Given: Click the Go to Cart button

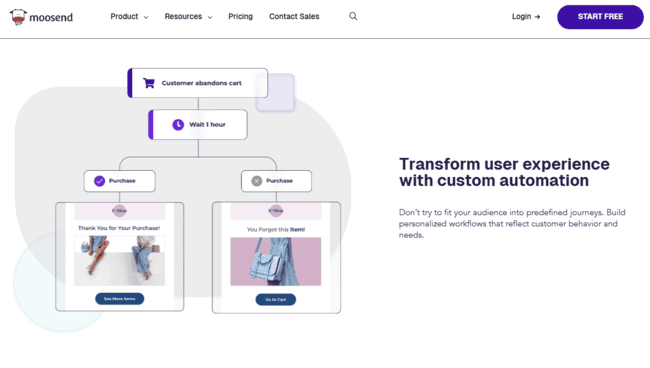Looking at the screenshot, I should (276, 300).
